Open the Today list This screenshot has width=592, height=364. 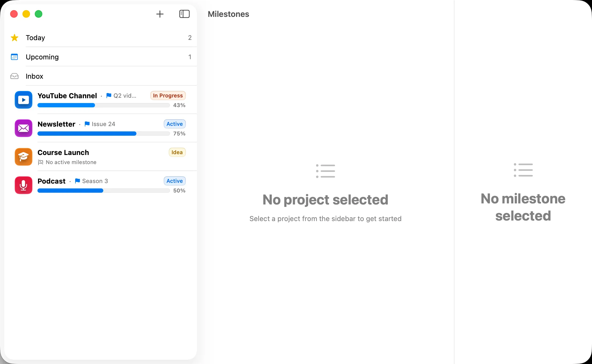point(101,38)
